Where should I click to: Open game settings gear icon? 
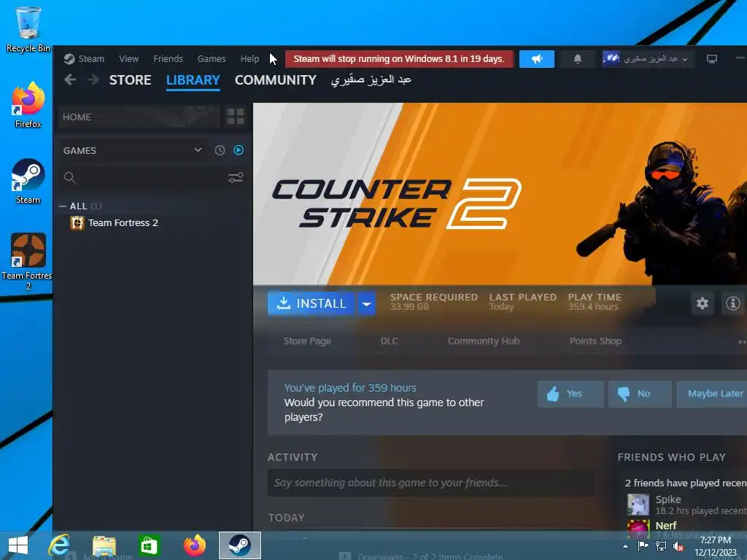tap(703, 303)
